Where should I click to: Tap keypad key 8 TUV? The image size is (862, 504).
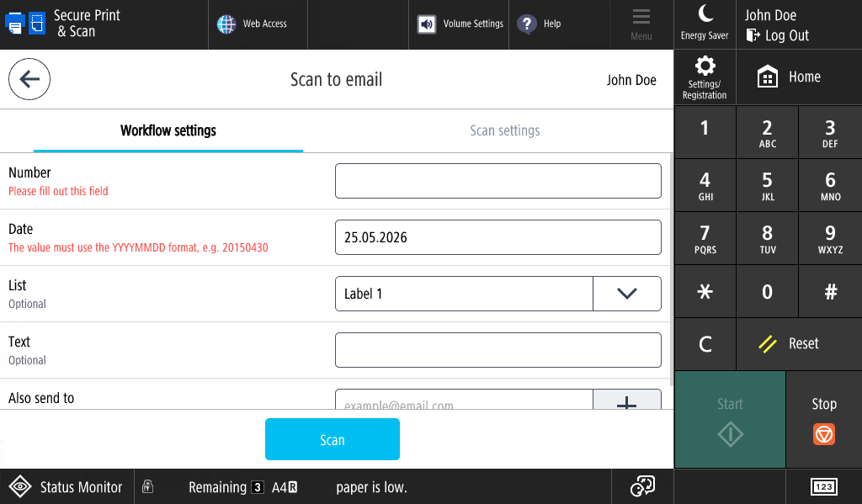(x=767, y=238)
